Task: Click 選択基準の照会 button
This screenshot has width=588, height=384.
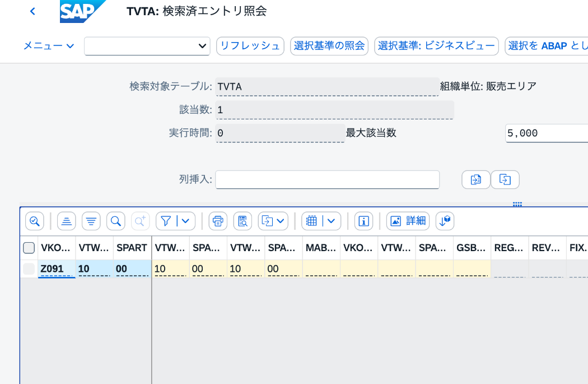Action: click(x=329, y=46)
